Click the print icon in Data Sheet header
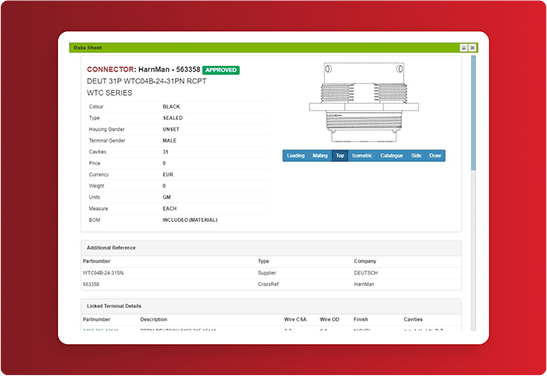 coord(464,48)
